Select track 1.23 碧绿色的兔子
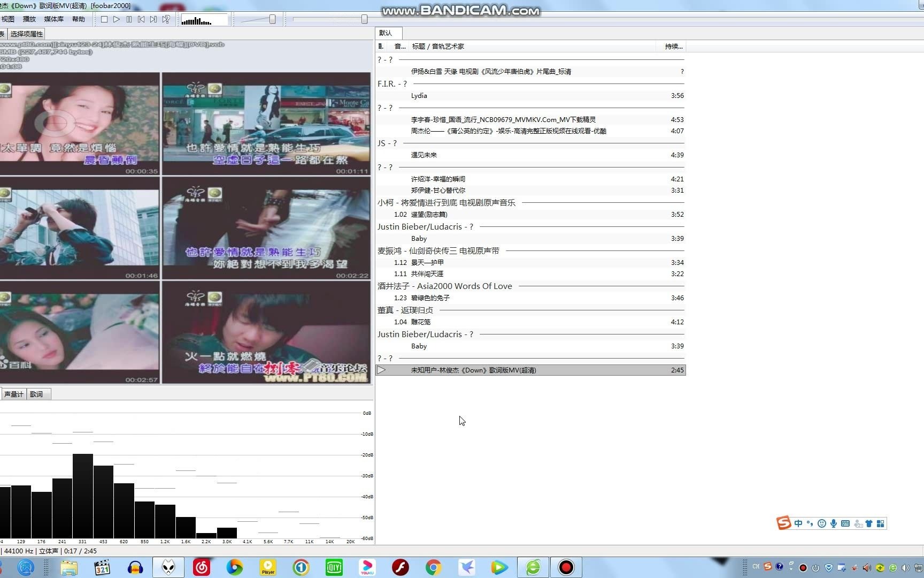 (x=530, y=298)
